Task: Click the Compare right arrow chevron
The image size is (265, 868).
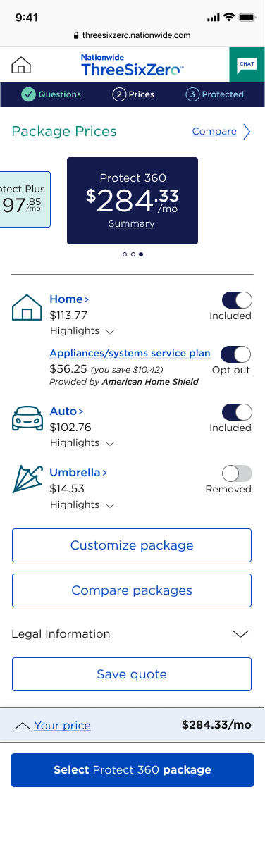Action: 247,132
